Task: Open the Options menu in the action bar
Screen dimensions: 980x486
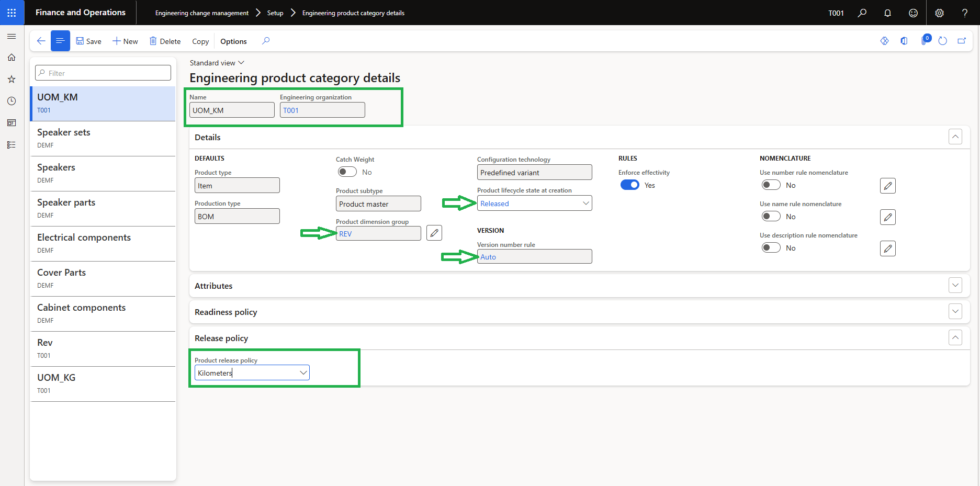Action: pos(233,41)
